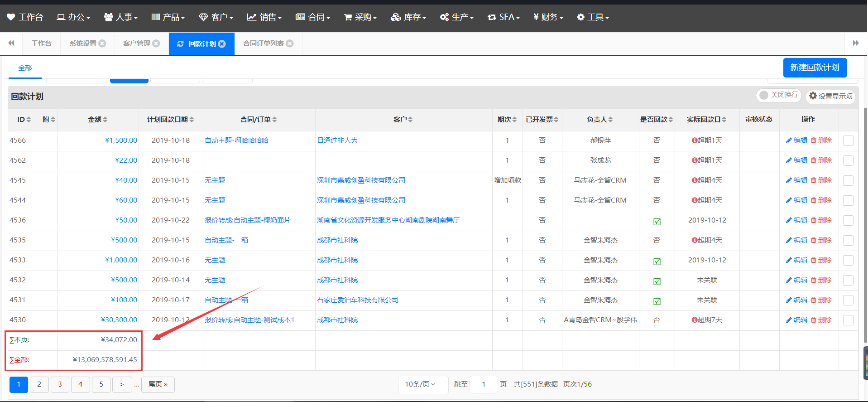
Task: Edit row 4545 plan
Action: (796, 180)
